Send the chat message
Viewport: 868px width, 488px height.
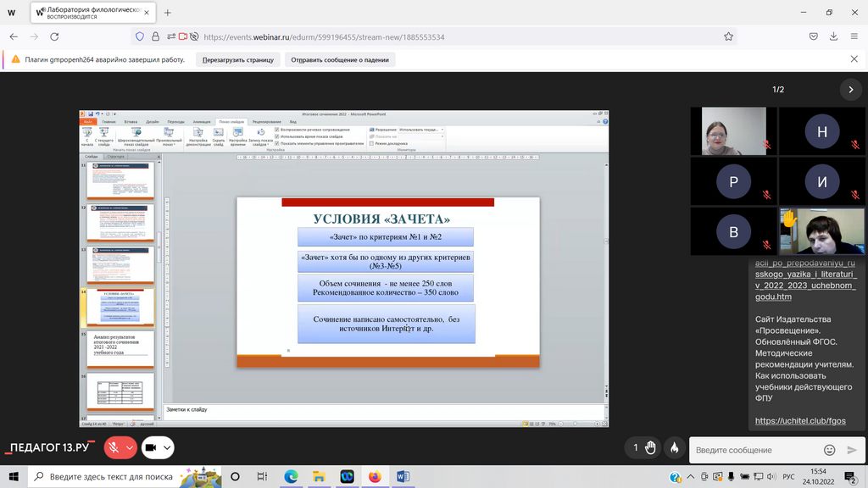[x=852, y=450]
